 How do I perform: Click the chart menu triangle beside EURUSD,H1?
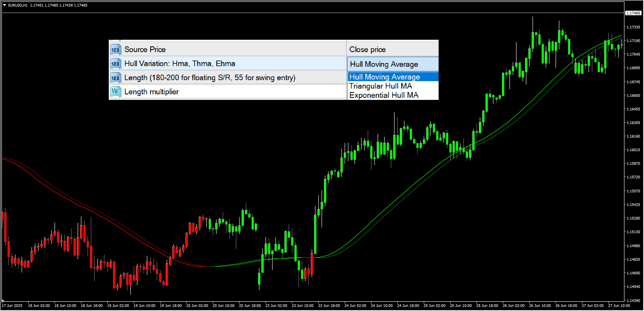(x=5, y=5)
